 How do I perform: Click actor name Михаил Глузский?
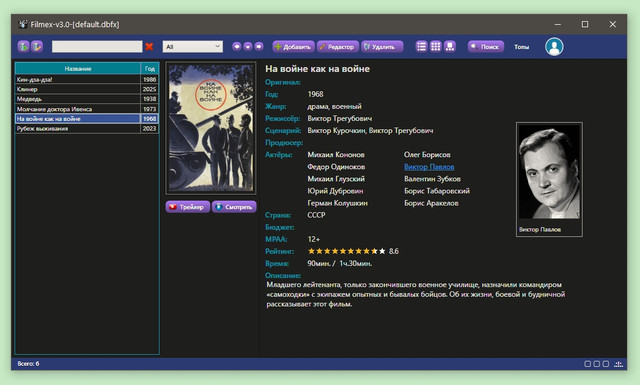(x=336, y=179)
